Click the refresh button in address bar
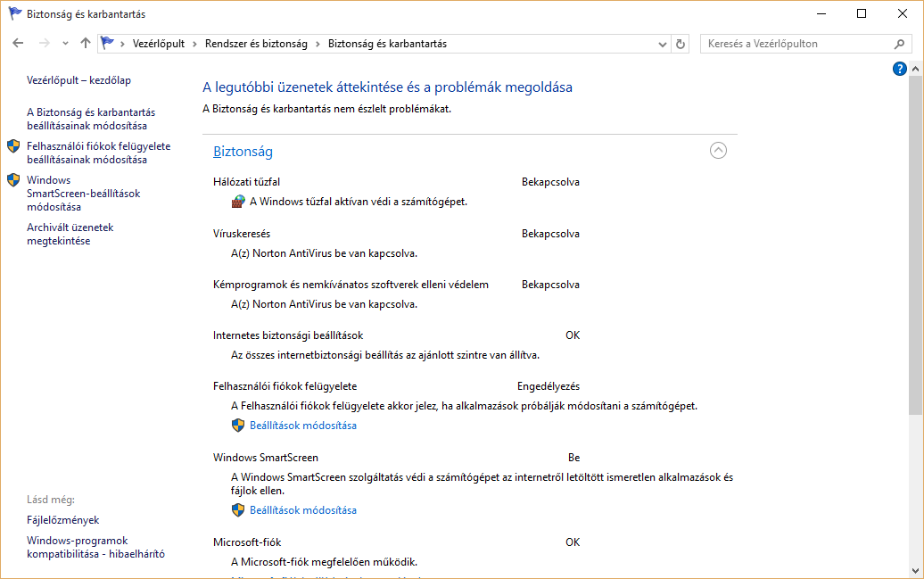The image size is (924, 579). pos(681,44)
